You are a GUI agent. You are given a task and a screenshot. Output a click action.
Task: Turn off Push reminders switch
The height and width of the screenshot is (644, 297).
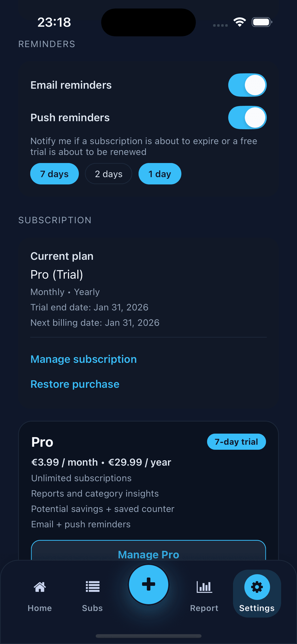click(x=247, y=118)
